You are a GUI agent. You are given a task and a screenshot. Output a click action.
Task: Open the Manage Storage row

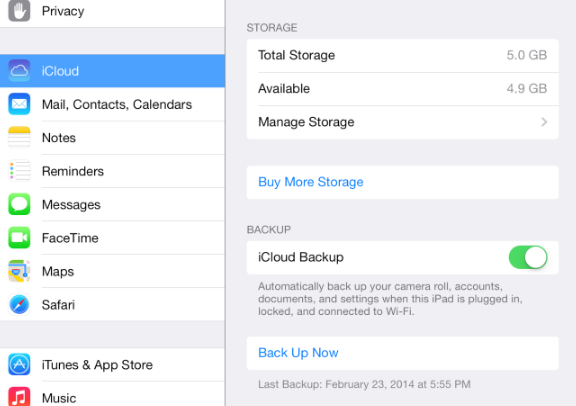(403, 122)
